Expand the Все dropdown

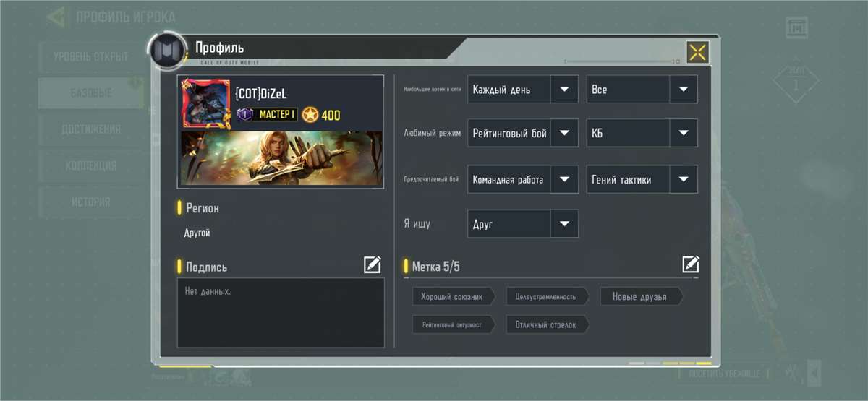[x=642, y=90]
